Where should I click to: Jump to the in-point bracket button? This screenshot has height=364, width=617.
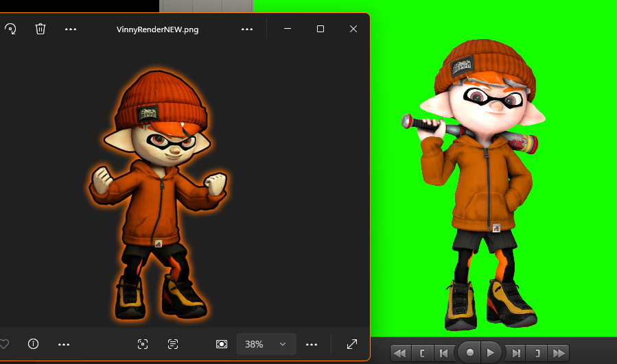click(422, 353)
